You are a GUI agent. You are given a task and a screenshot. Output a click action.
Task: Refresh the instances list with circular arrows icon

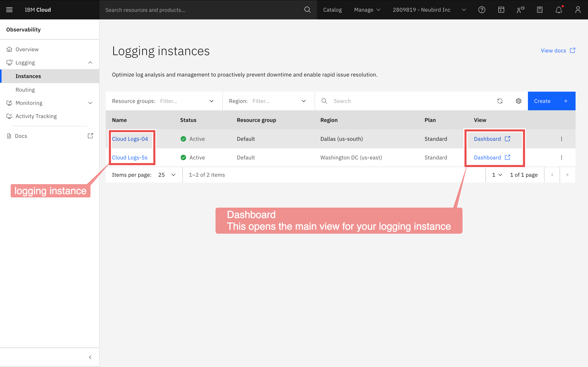[x=500, y=101]
